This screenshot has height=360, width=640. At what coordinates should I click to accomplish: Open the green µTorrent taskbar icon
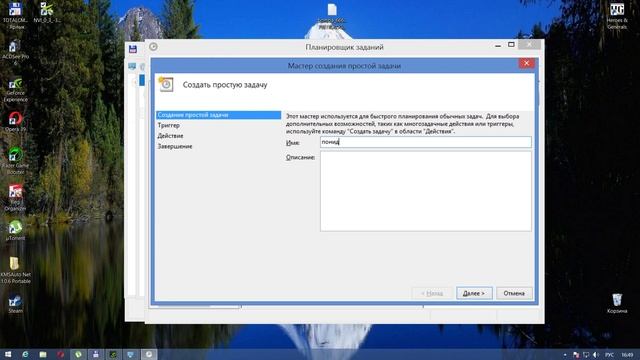pos(78,354)
